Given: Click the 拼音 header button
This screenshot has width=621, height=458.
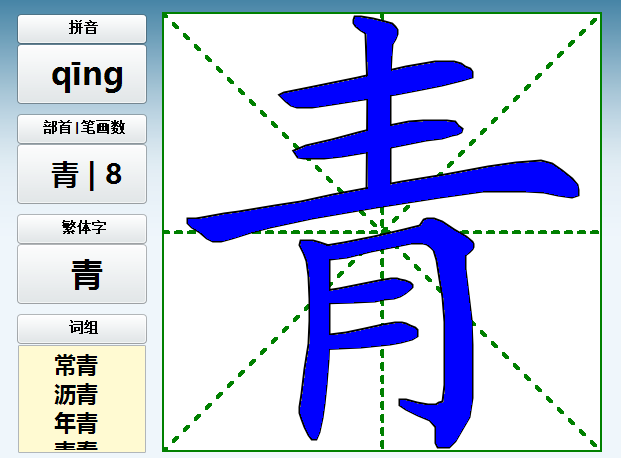Looking at the screenshot, I should point(82,29).
